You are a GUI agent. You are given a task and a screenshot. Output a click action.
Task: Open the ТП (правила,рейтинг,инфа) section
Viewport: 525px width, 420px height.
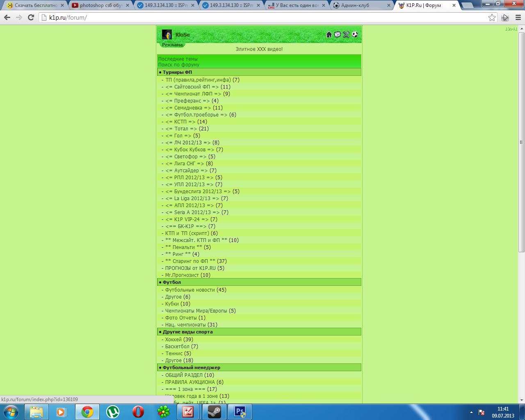[x=198, y=80]
